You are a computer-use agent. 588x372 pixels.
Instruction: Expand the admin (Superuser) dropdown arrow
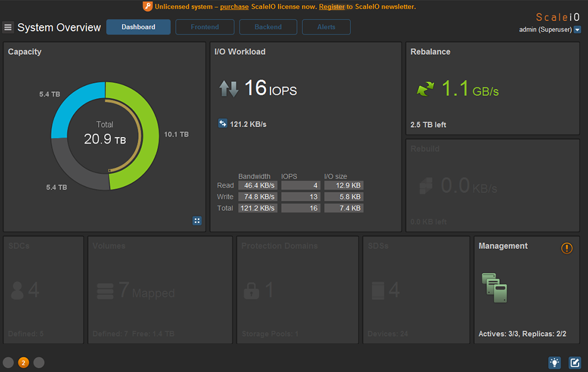point(577,29)
